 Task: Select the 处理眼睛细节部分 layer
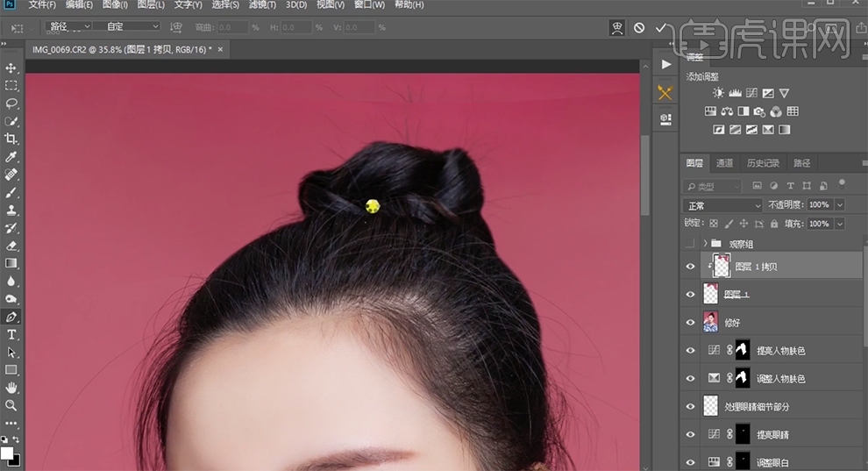[758, 407]
